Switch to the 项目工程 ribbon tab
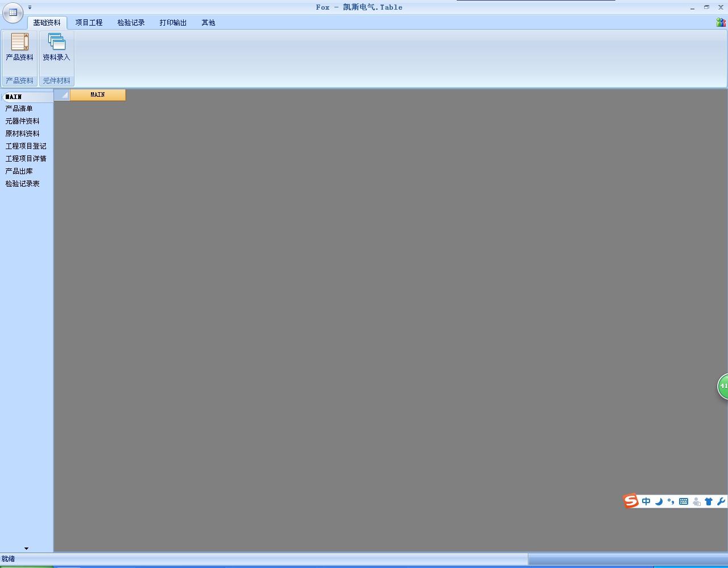 [89, 23]
